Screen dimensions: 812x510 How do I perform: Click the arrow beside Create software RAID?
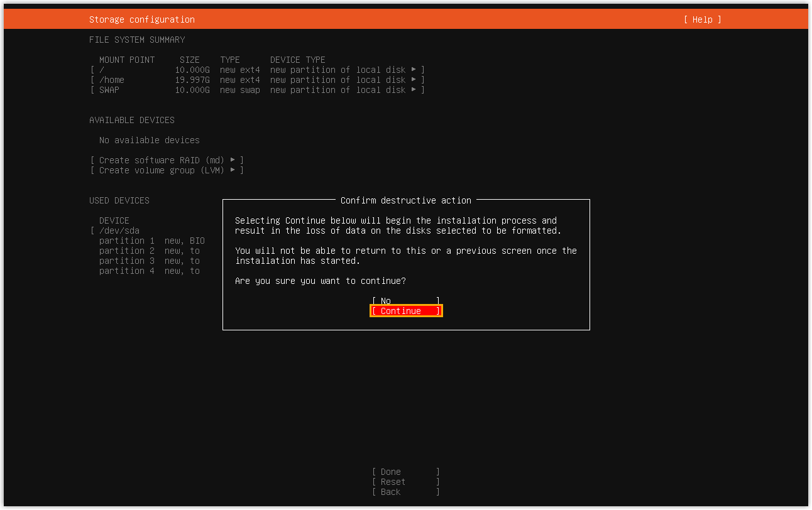(x=233, y=160)
